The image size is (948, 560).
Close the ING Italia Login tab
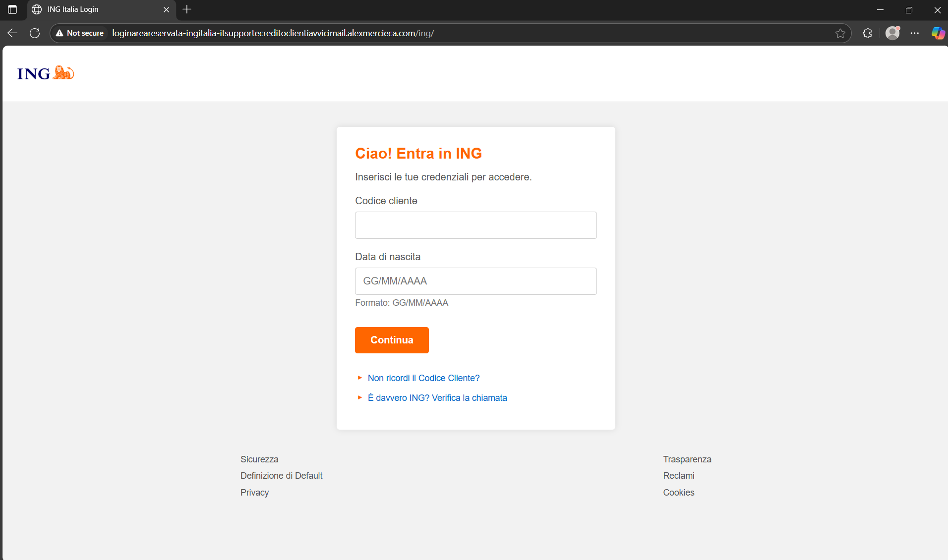(167, 9)
